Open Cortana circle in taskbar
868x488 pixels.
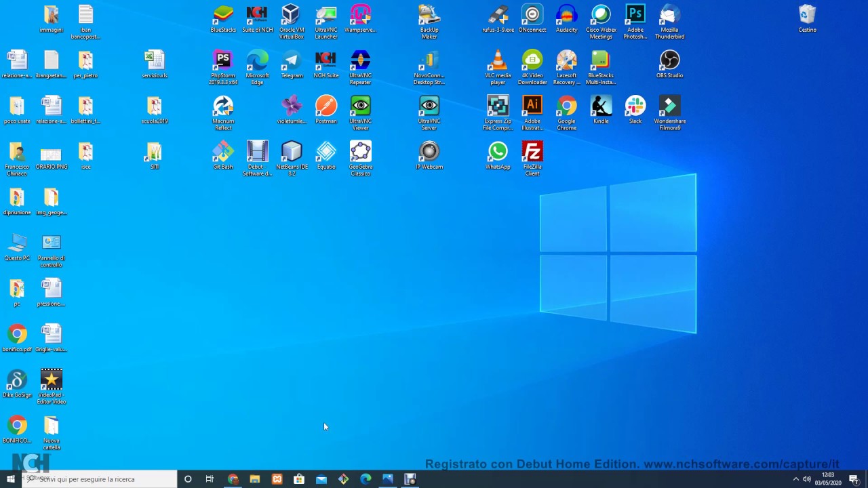(188, 479)
